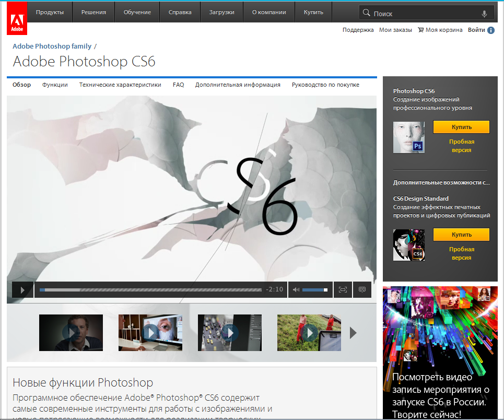The image size is (504, 420).
Task: Open the Справка menu
Action: coord(180,12)
